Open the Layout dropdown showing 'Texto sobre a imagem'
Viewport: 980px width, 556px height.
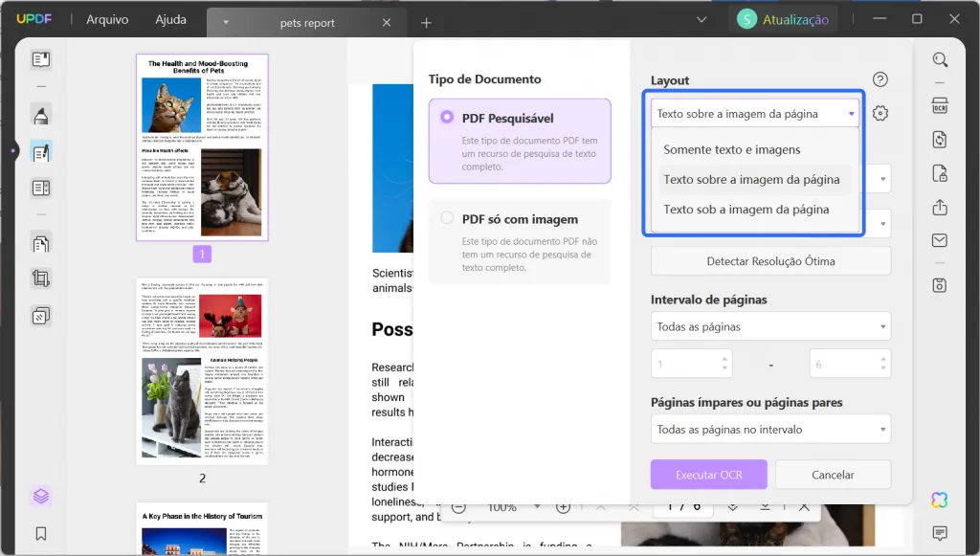754,113
